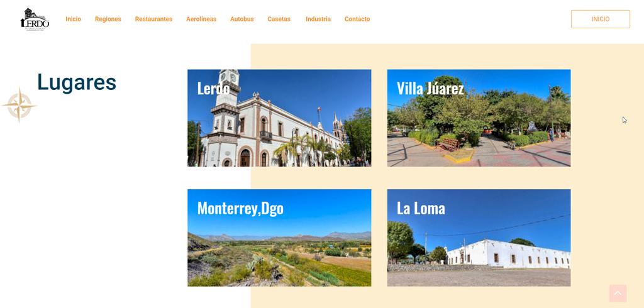The image size is (644, 308).
Task: Click the scroll-to-top arrow button
Action: pos(618,293)
